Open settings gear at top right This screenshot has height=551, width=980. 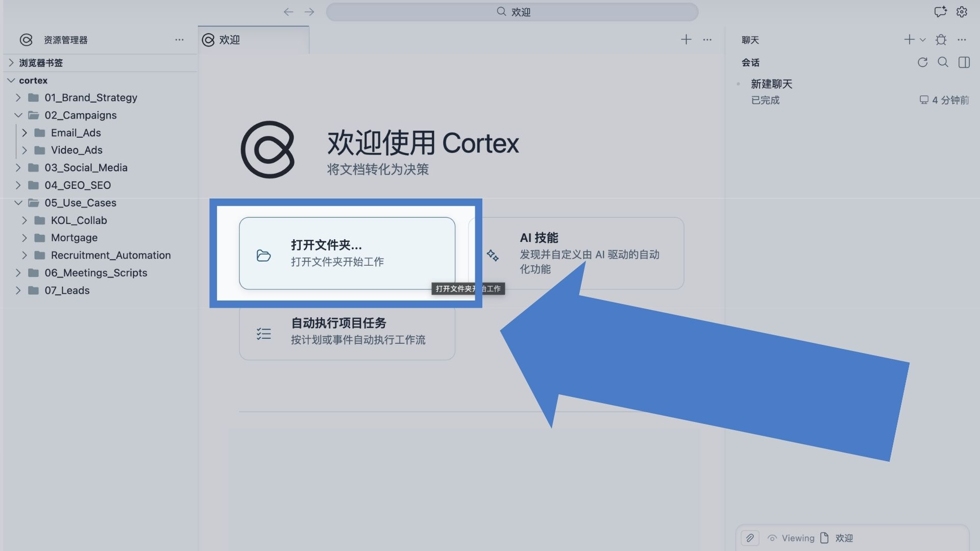point(962,12)
